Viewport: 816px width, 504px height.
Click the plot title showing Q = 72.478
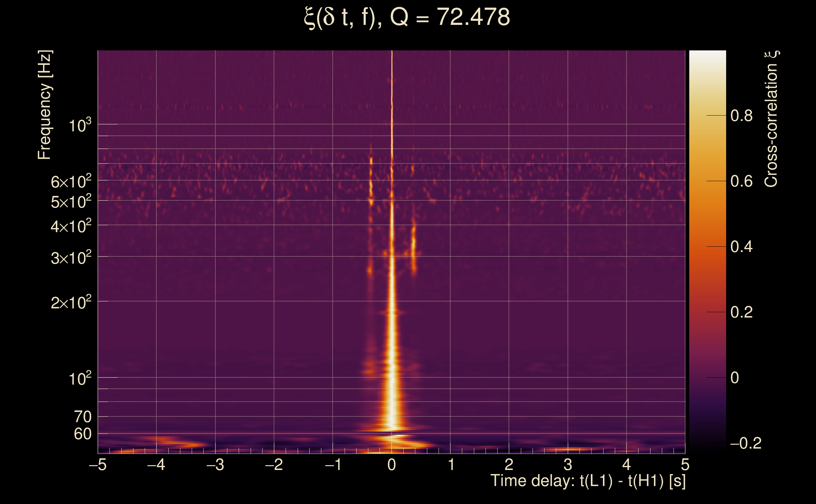coord(407,17)
